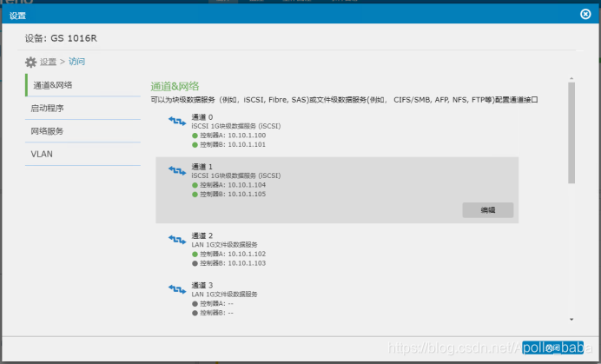The image size is (601, 364).
Task: Click the channel 2 (通道 2) arrows icon
Action: [177, 240]
